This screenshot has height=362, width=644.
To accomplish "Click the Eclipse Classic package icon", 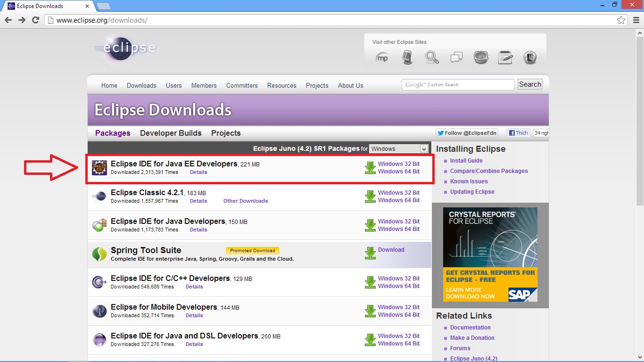I will (99, 197).
